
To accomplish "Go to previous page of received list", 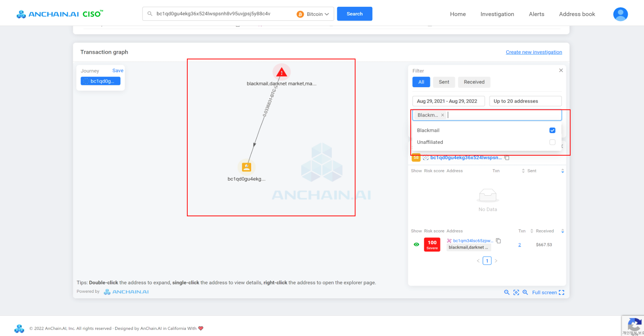I will [x=478, y=261].
